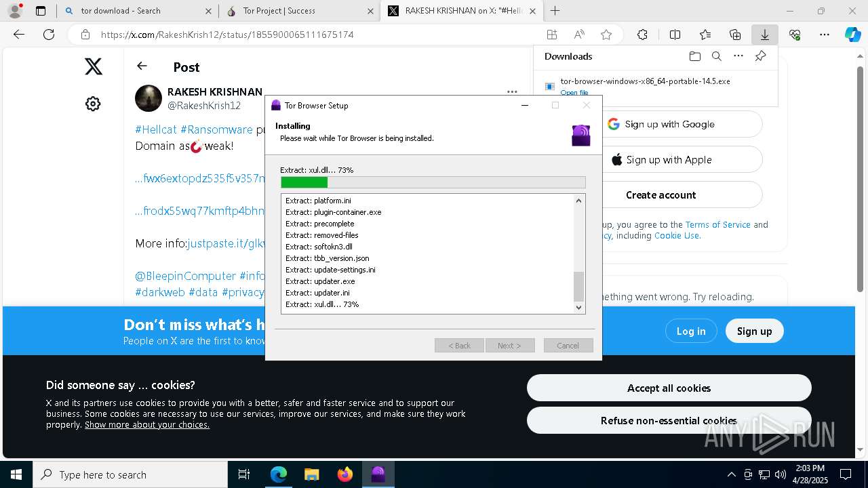Click the installation progress bar in Tor Setup

tap(433, 182)
